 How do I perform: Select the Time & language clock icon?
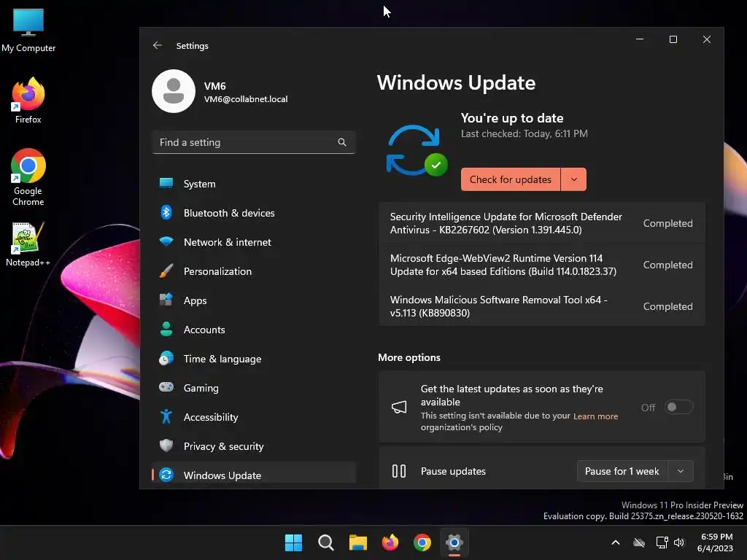pos(166,358)
